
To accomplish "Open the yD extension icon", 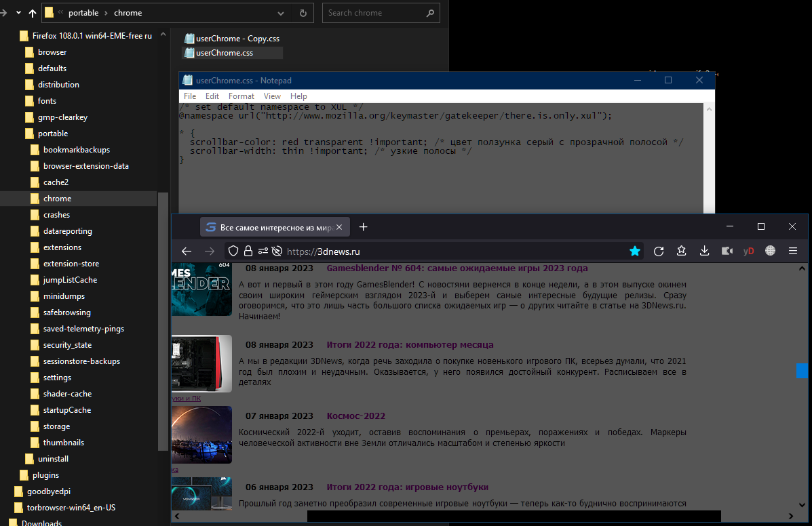I will pyautogui.click(x=748, y=251).
